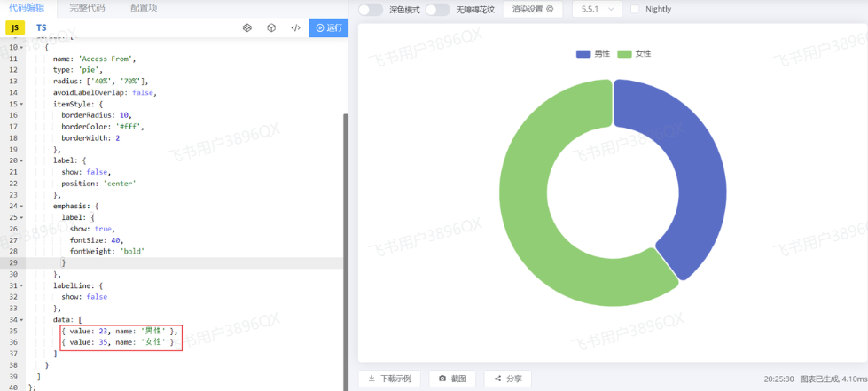Click the borderWidth: 2 line

(90, 138)
